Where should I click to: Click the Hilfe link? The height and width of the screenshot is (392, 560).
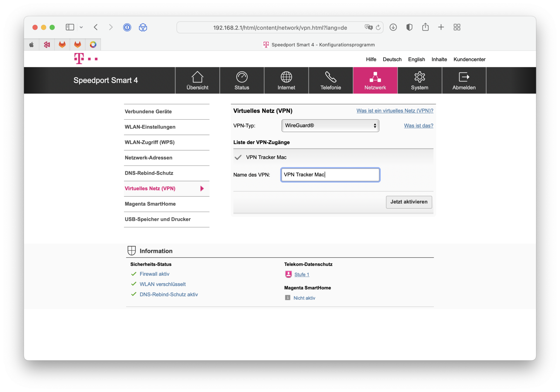(x=371, y=59)
